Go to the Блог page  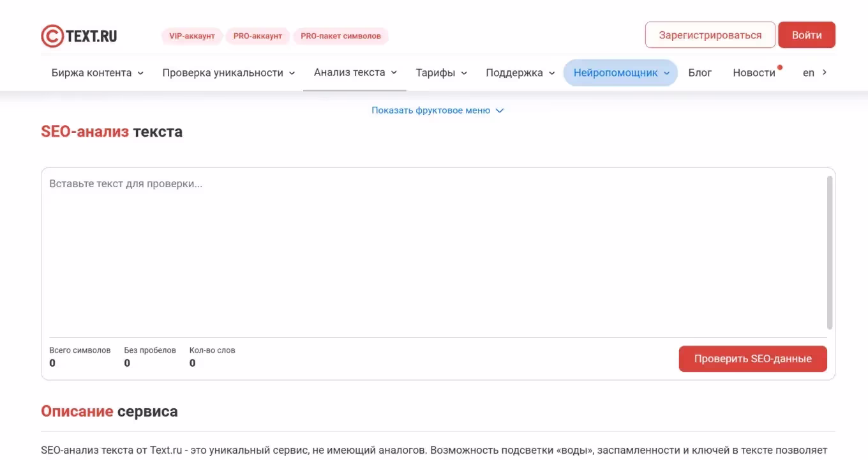700,73
